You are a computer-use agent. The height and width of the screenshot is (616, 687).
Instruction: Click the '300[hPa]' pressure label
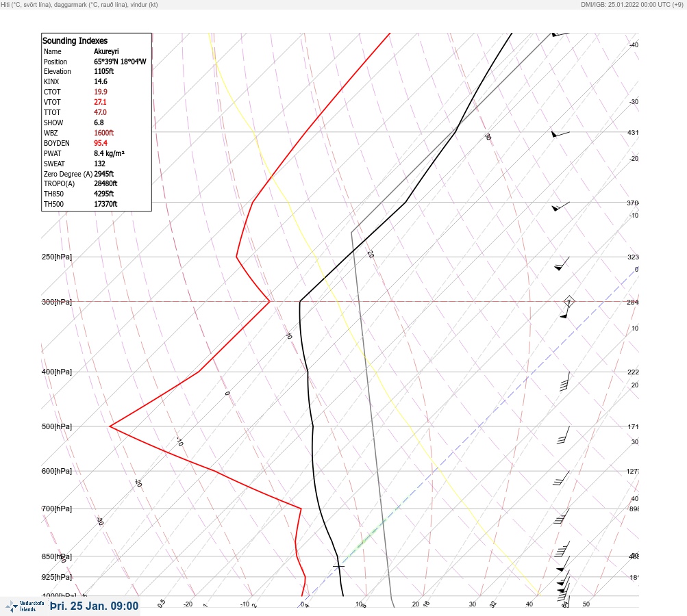[57, 302]
